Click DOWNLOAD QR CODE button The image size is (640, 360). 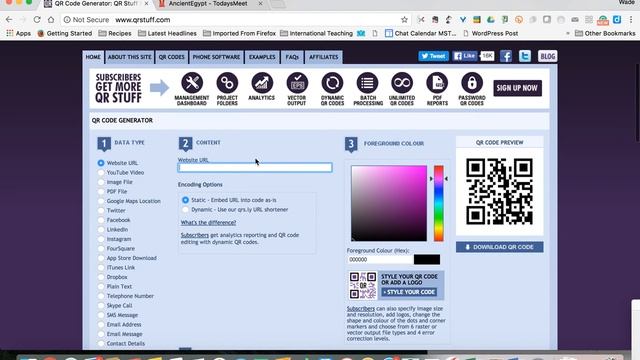(x=500, y=247)
